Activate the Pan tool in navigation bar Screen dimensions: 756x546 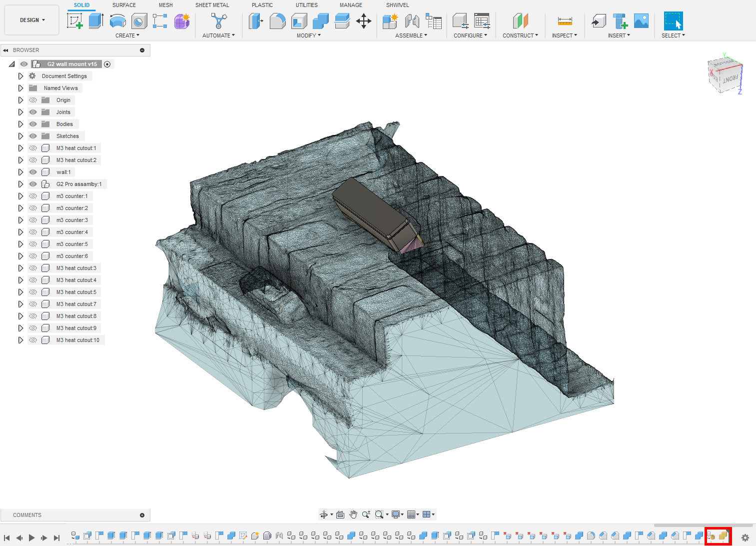(x=353, y=514)
